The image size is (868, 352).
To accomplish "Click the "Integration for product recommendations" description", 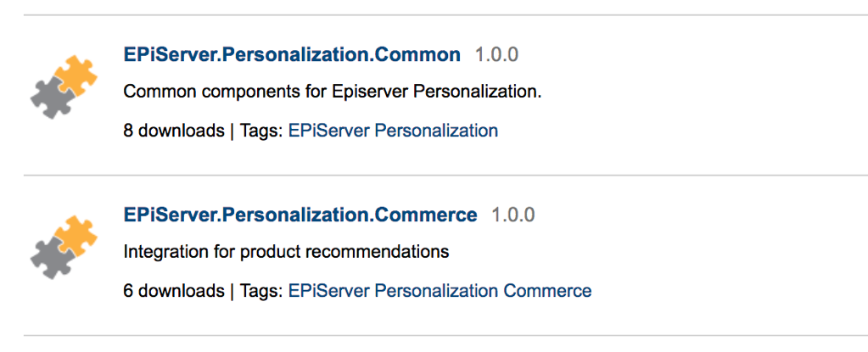I will 286,252.
